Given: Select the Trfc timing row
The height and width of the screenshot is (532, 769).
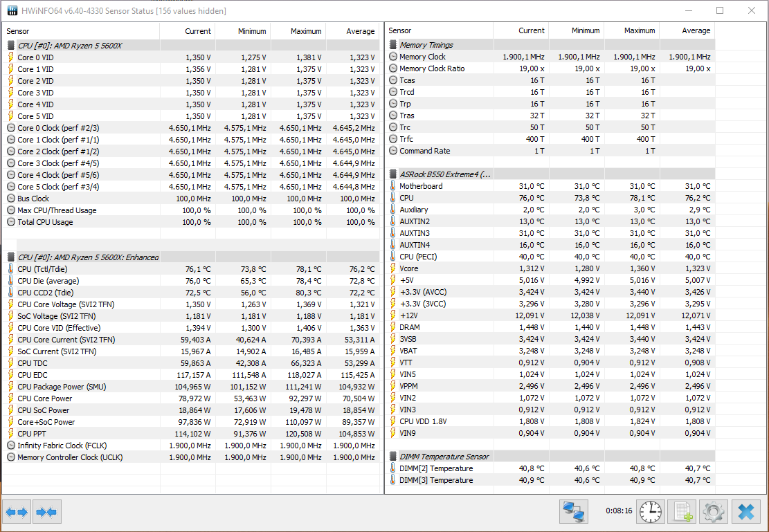Looking at the screenshot, I should tap(550, 139).
